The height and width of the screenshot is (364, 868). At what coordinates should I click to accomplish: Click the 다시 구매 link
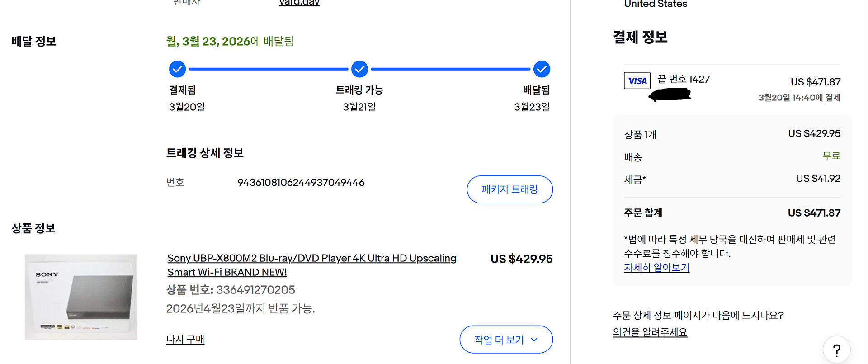tap(185, 339)
